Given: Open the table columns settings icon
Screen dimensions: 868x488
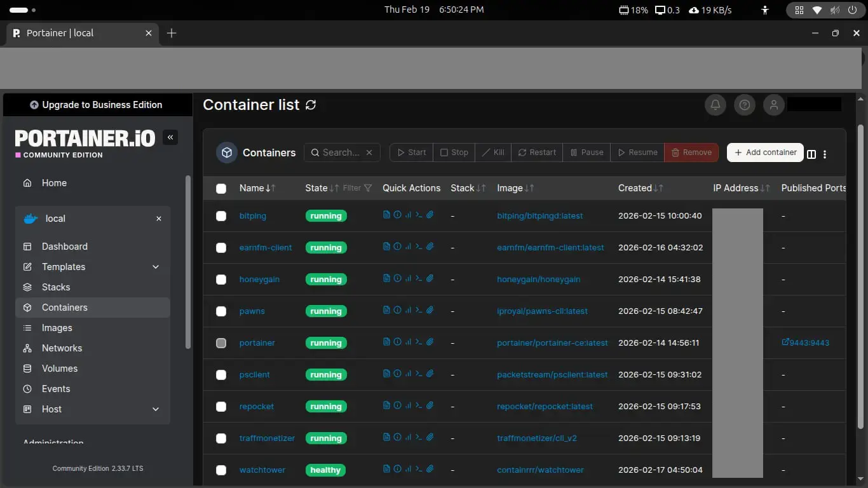Looking at the screenshot, I should 811,154.
